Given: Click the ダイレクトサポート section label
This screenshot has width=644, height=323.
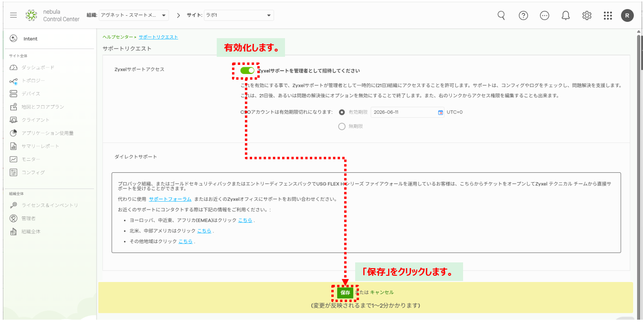Looking at the screenshot, I should tap(136, 156).
